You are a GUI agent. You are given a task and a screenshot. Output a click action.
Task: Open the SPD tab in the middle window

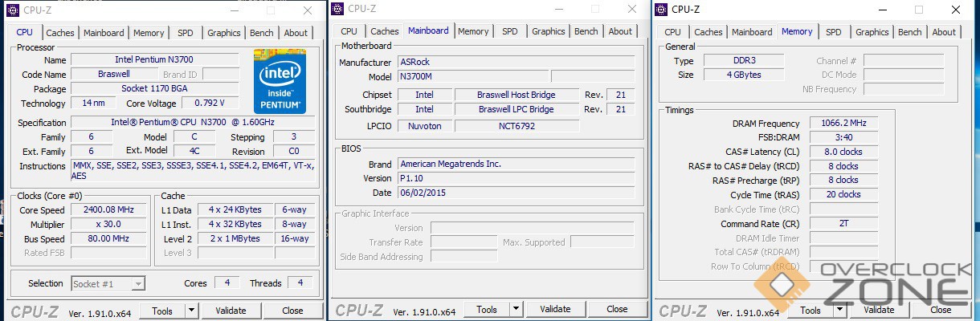[x=510, y=31]
